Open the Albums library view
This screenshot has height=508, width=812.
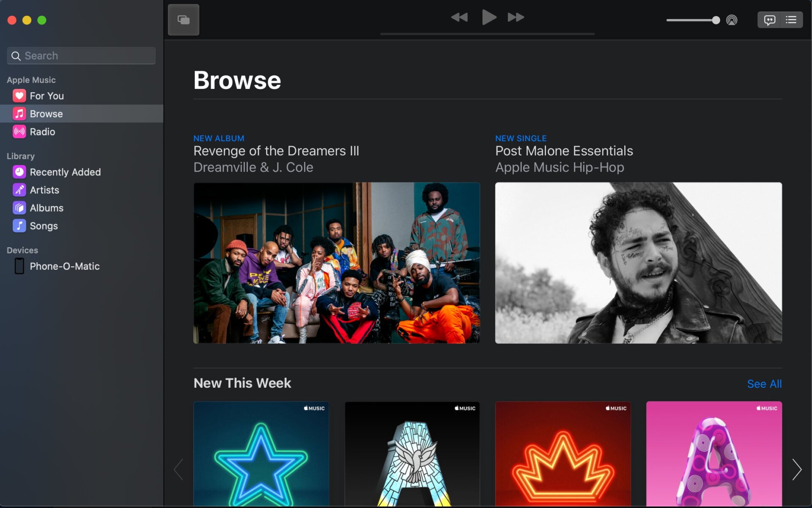tap(46, 208)
